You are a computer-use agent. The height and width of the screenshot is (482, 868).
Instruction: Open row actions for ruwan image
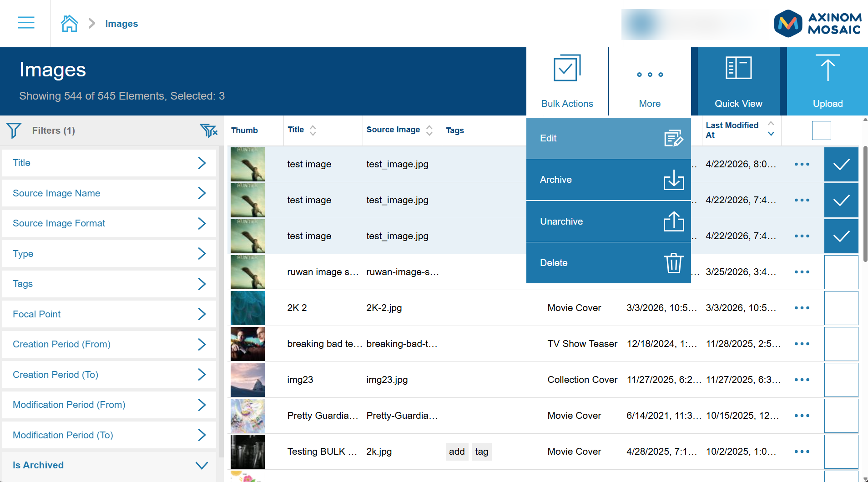point(802,272)
